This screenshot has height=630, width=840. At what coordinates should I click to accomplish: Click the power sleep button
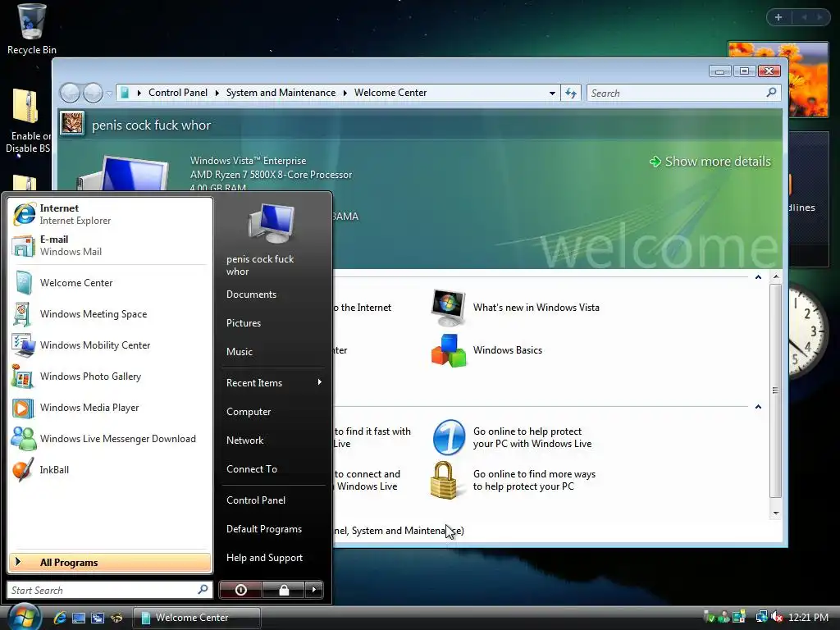click(x=240, y=590)
